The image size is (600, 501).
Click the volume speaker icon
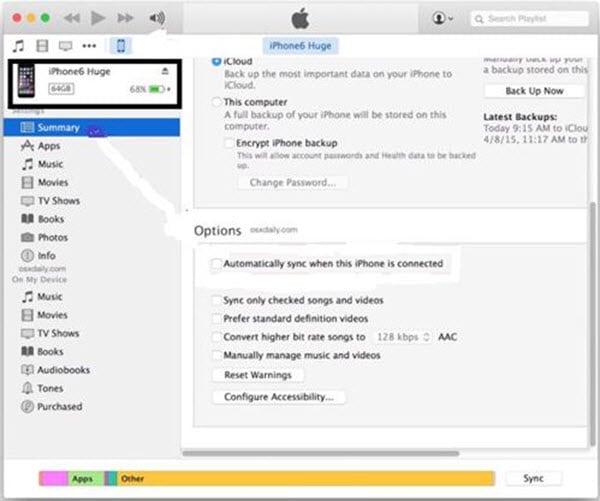157,18
